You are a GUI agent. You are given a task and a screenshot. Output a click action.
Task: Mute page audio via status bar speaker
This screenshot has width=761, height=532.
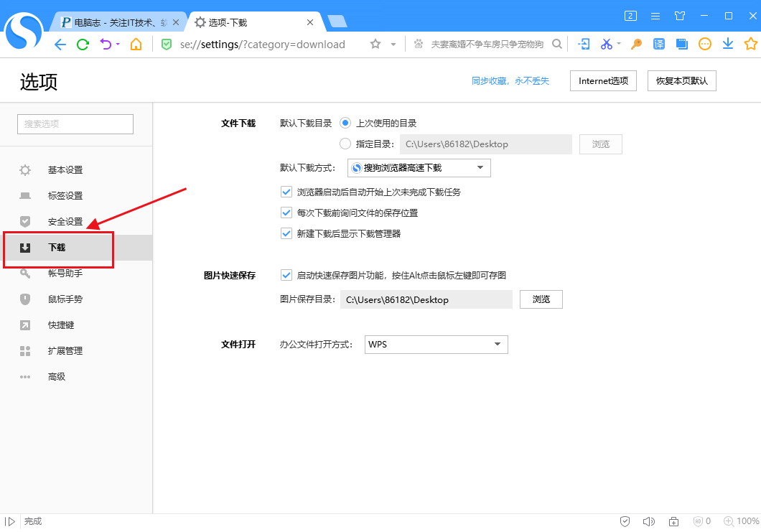pos(649,521)
